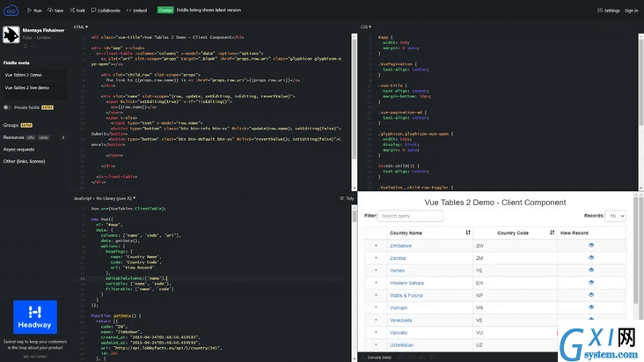Open the Groups section
This screenshot has height=362, width=644.
[x=11, y=125]
